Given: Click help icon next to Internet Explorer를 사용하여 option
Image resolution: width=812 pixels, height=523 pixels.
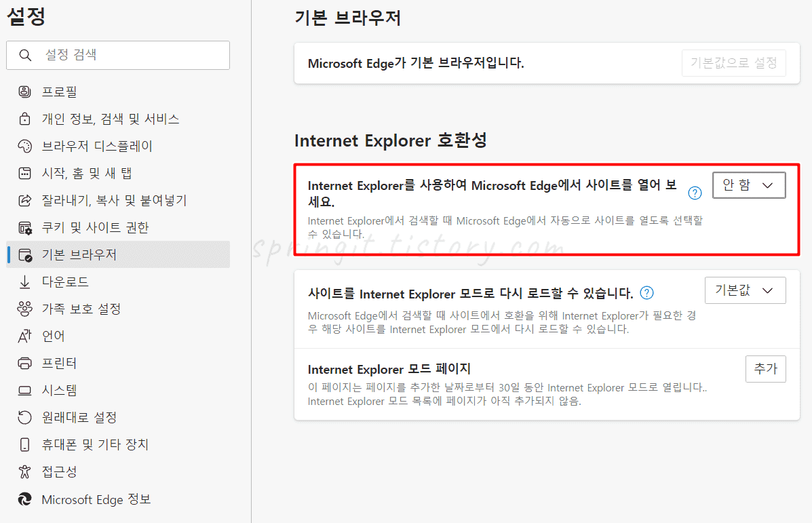Looking at the screenshot, I should (x=695, y=193).
